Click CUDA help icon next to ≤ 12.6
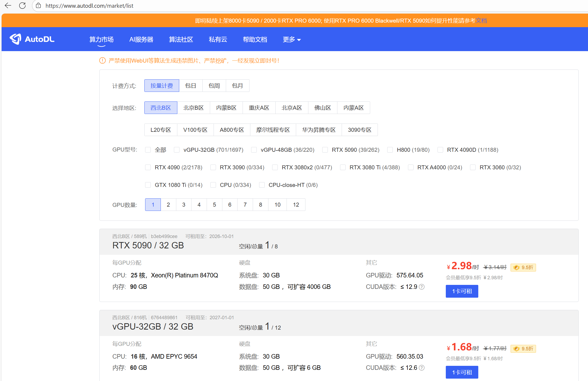This screenshot has width=588, height=381. [x=422, y=368]
